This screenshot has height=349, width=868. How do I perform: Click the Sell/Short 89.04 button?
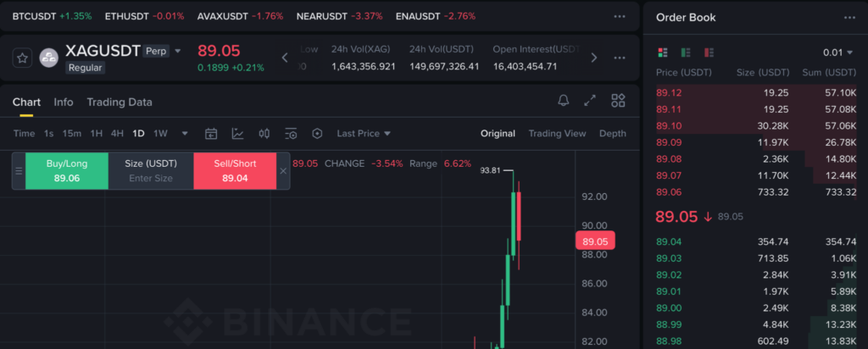click(x=235, y=170)
